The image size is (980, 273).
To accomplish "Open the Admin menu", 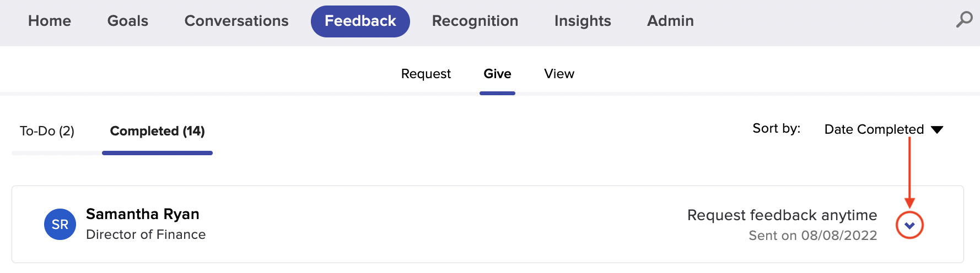I will coord(670,21).
